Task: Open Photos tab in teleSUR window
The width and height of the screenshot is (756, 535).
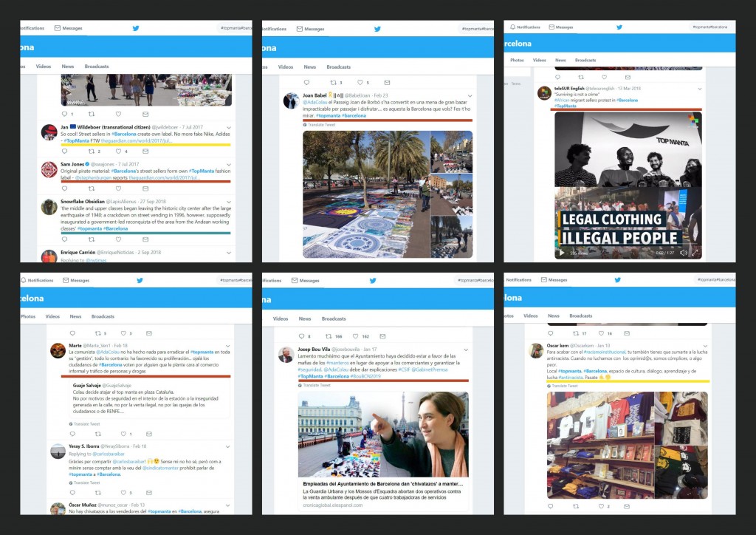Action: tap(517, 60)
